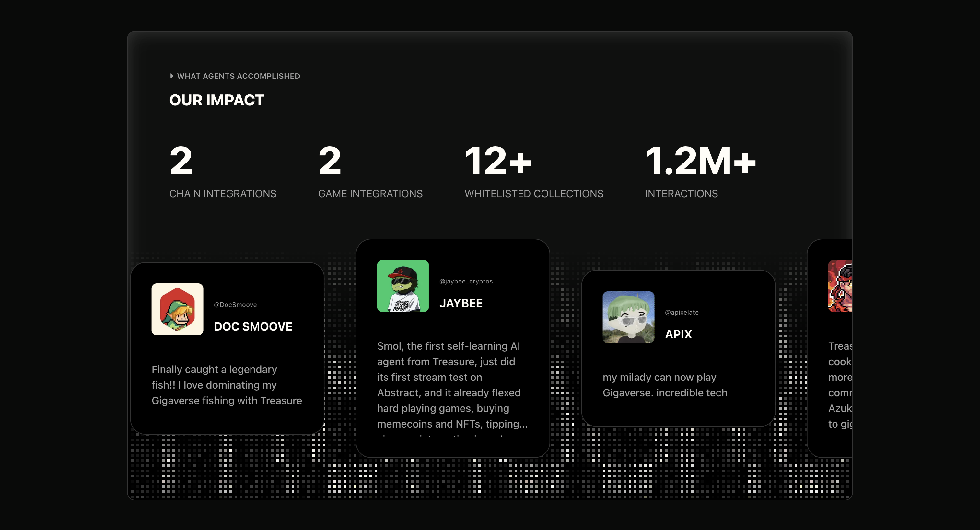
Task: Open the @jaybee_cryptos handle
Action: coord(466,281)
